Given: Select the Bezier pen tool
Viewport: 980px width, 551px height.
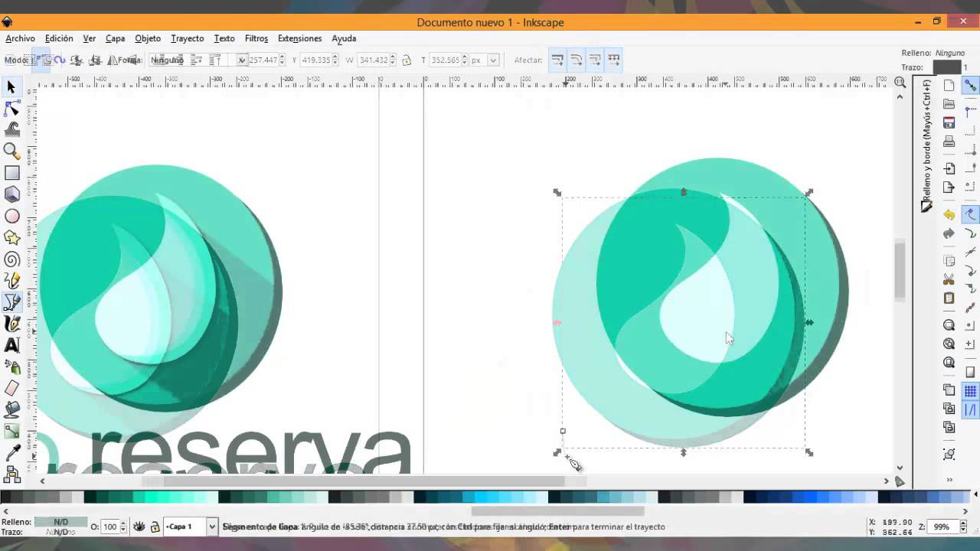Looking at the screenshot, I should (11, 303).
